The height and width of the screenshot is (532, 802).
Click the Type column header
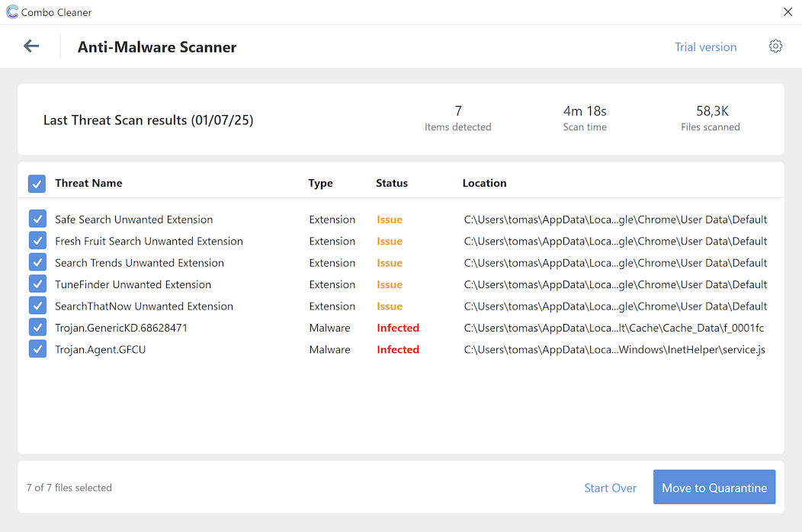tap(320, 183)
